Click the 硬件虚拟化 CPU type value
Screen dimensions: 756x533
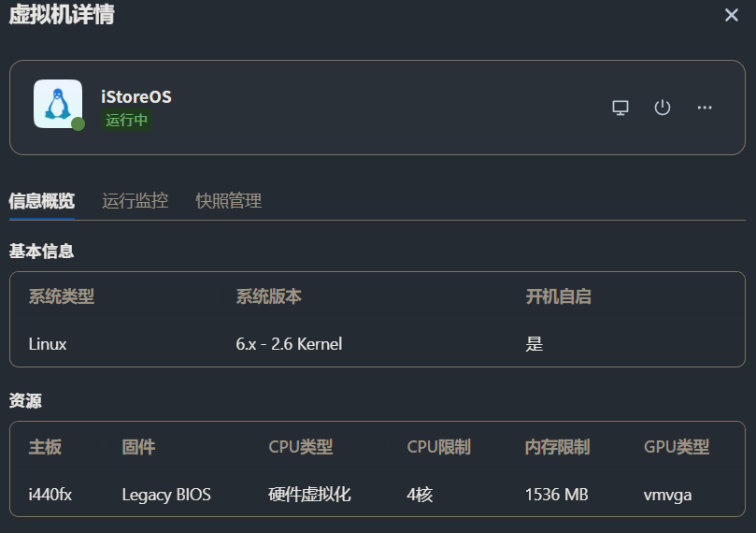309,495
